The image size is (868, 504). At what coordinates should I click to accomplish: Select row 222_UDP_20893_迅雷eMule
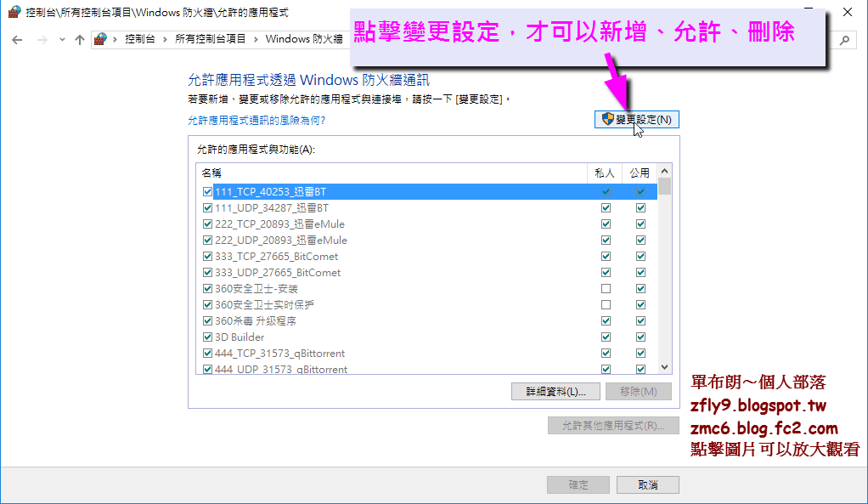426,240
